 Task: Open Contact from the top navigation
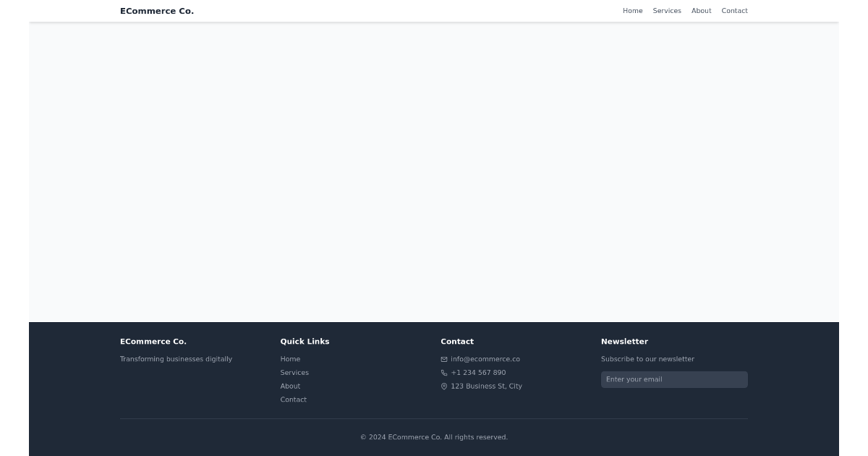734,11
